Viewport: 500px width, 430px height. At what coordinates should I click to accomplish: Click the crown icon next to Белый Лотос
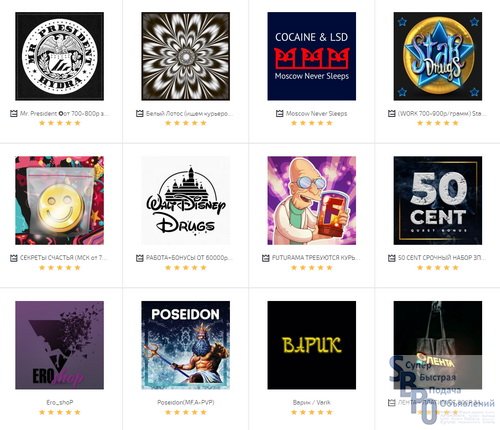pyautogui.click(x=140, y=114)
